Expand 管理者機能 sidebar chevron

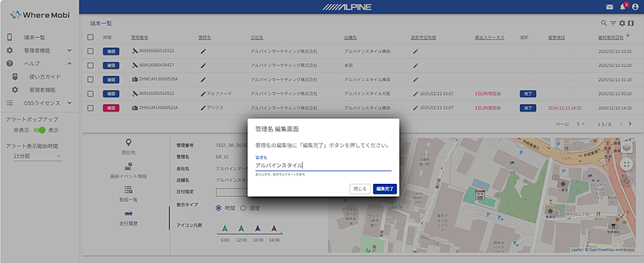coord(69,50)
